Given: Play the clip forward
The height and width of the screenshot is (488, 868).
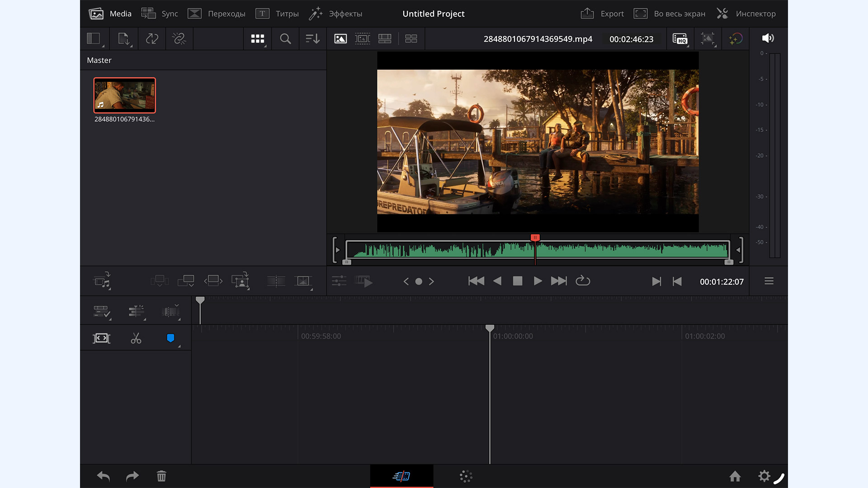Looking at the screenshot, I should [x=538, y=281].
